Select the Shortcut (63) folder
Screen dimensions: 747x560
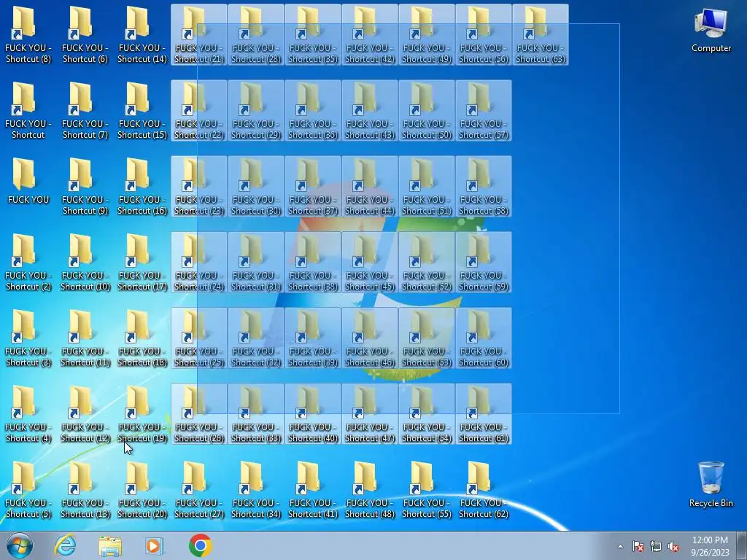[x=541, y=35]
